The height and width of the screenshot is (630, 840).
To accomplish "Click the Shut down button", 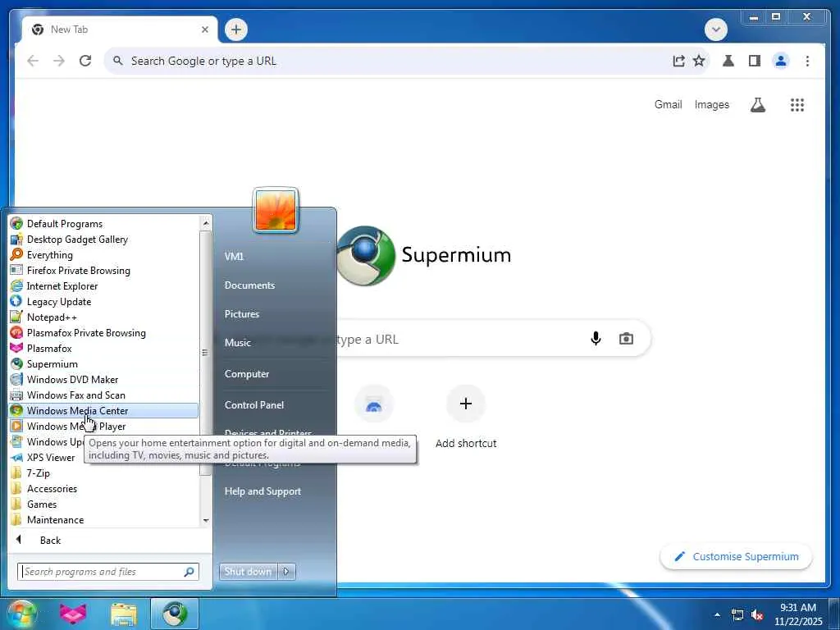I will click(x=248, y=572).
